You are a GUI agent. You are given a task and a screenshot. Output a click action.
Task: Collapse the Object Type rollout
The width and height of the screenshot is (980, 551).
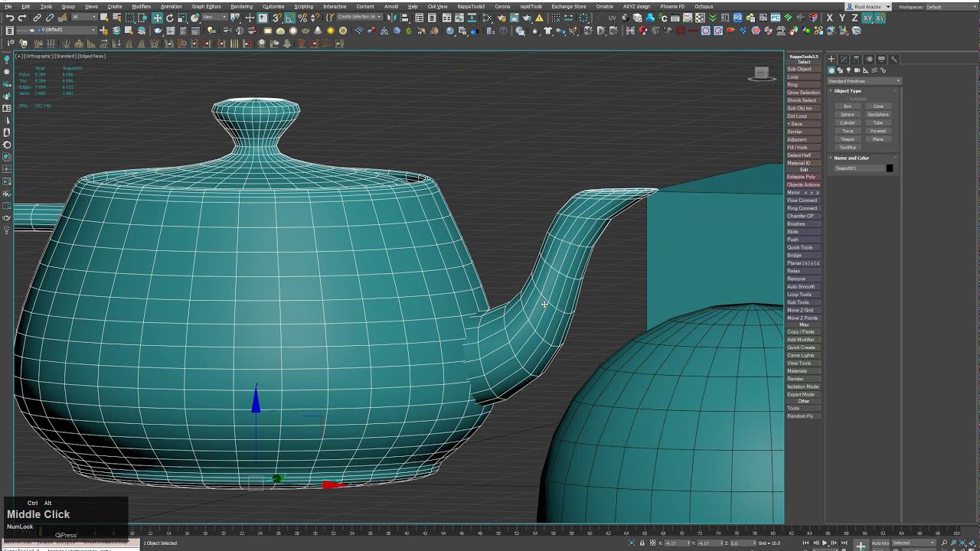(x=847, y=91)
